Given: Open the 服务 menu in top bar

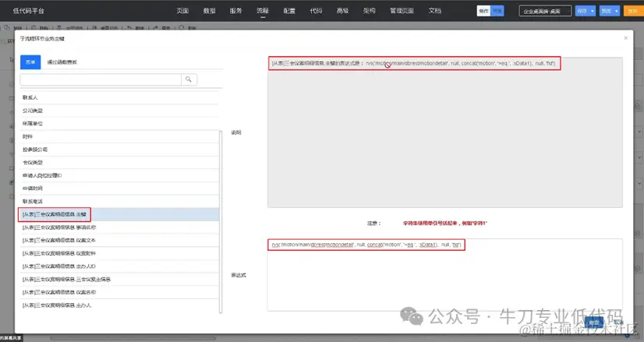Looking at the screenshot, I should (235, 11).
